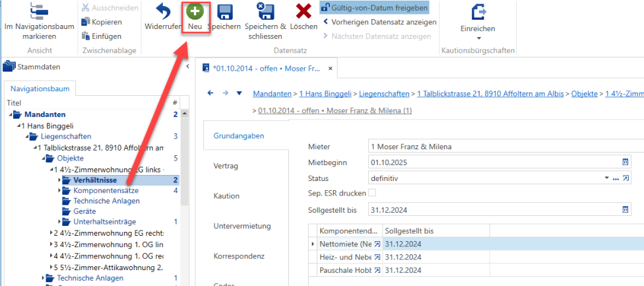This screenshot has height=286, width=644.
Task: Expand the Verhältnisse tree node
Action: click(x=59, y=180)
